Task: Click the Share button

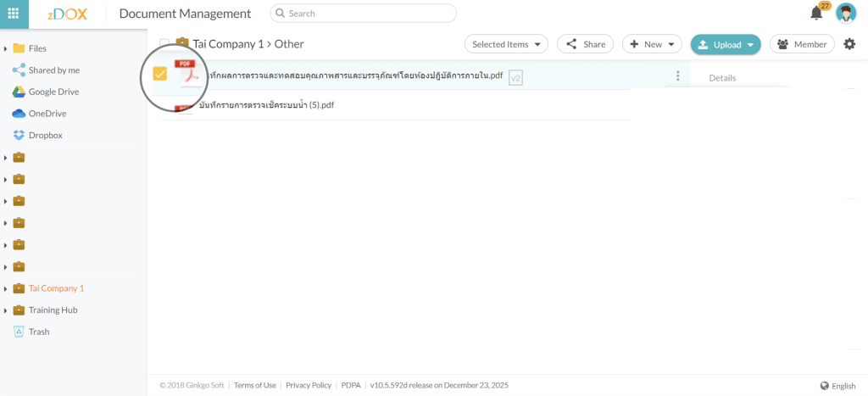Action: [585, 44]
